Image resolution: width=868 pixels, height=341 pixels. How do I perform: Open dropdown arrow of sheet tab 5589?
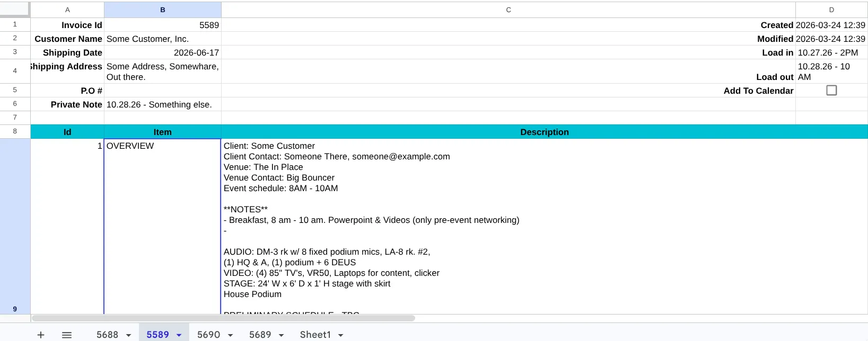click(179, 335)
